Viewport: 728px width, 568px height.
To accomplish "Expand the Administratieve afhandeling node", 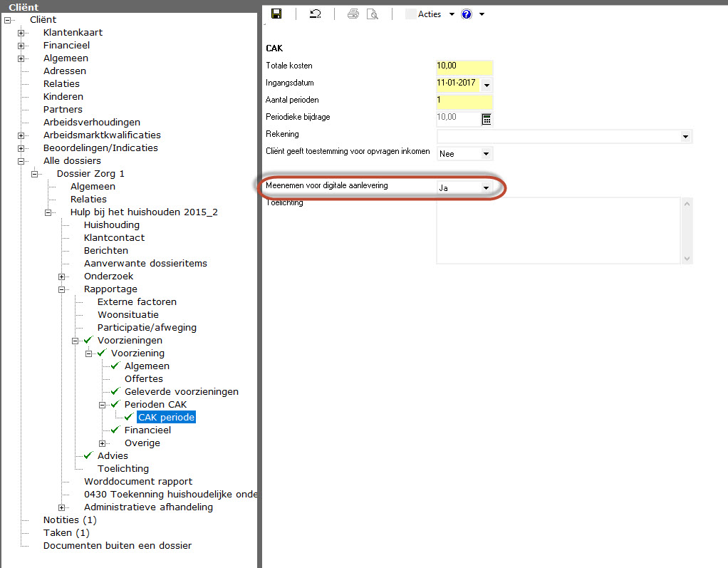I will click(62, 507).
